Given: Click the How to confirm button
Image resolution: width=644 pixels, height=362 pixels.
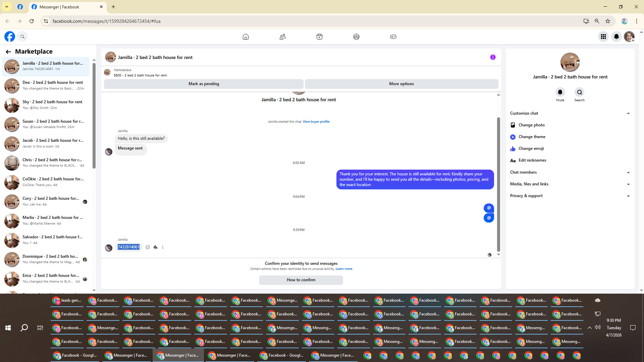Looking at the screenshot, I should coord(301,280).
